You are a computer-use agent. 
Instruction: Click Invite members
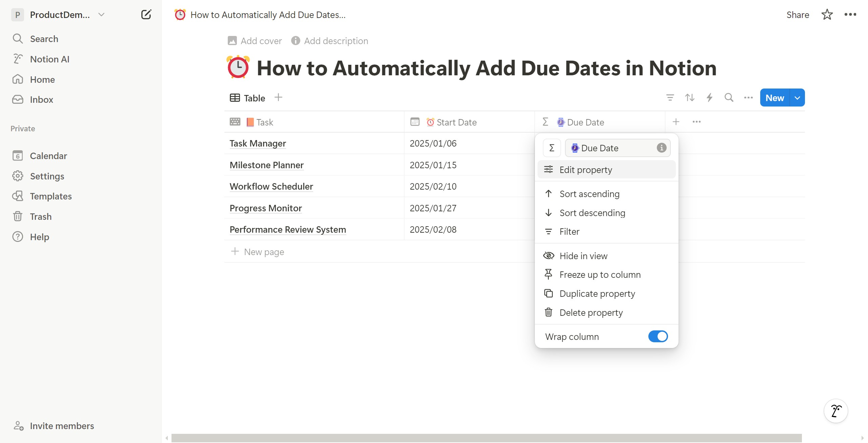tap(62, 426)
